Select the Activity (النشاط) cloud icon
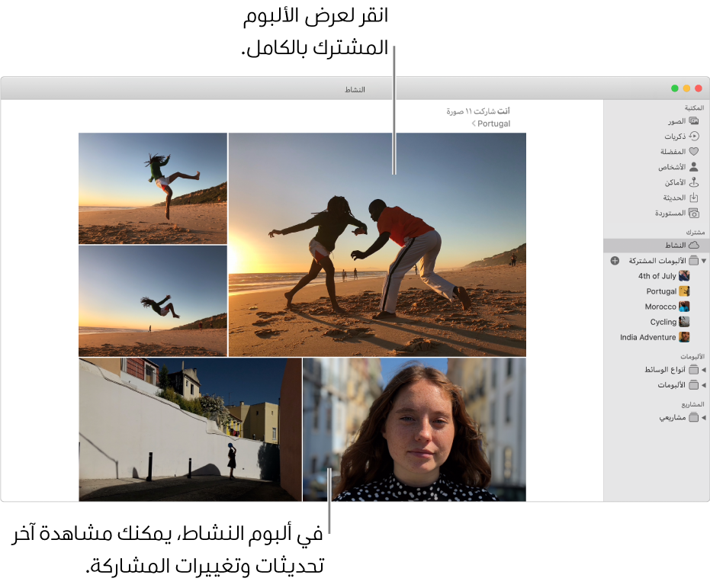Image resolution: width=710 pixels, height=588 pixels. (693, 246)
